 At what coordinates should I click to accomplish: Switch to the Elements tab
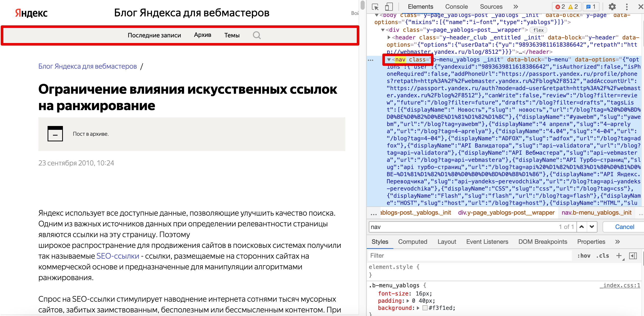(420, 7)
